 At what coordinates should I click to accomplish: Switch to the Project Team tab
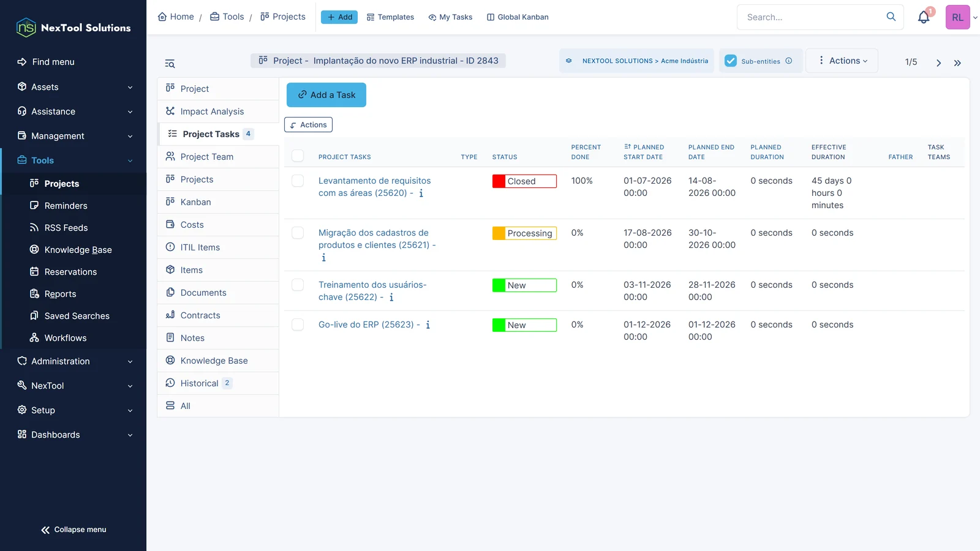click(x=218, y=157)
